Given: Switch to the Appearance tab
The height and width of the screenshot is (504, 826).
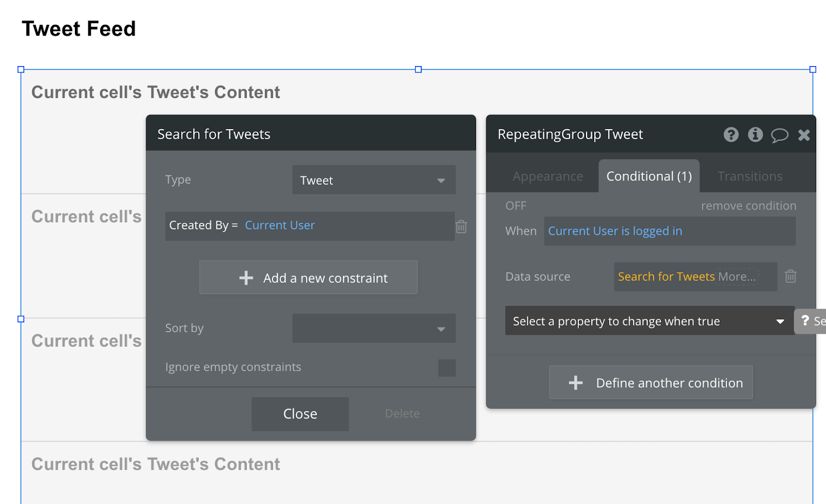Looking at the screenshot, I should point(548,176).
